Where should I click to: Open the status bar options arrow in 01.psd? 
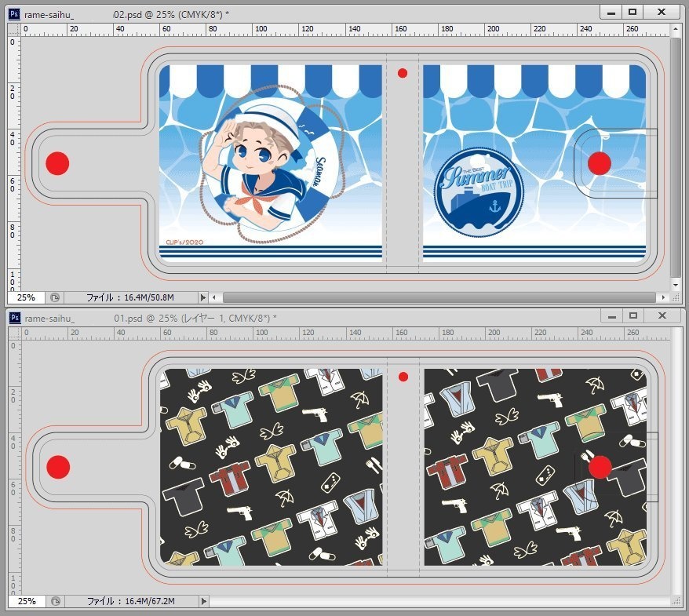202,602
